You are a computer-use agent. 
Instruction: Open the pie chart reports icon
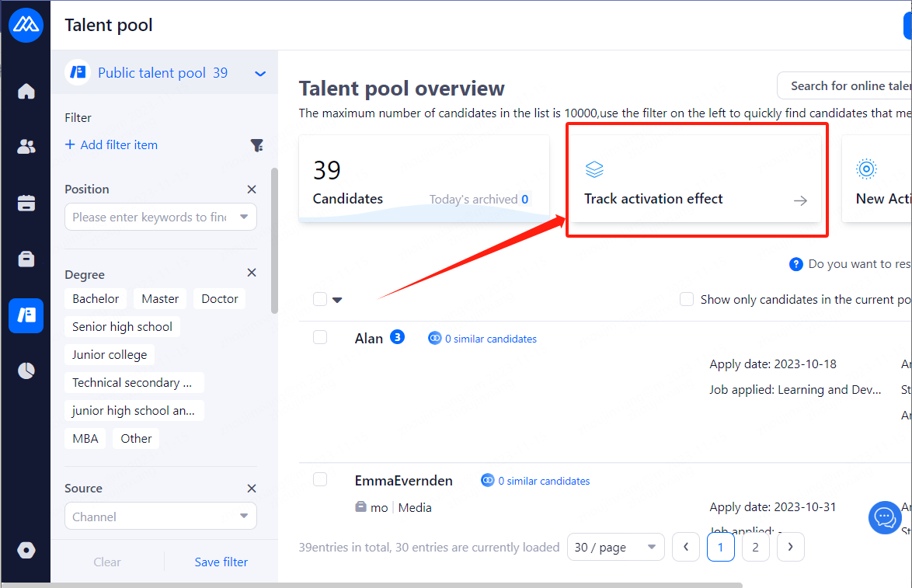tap(26, 371)
